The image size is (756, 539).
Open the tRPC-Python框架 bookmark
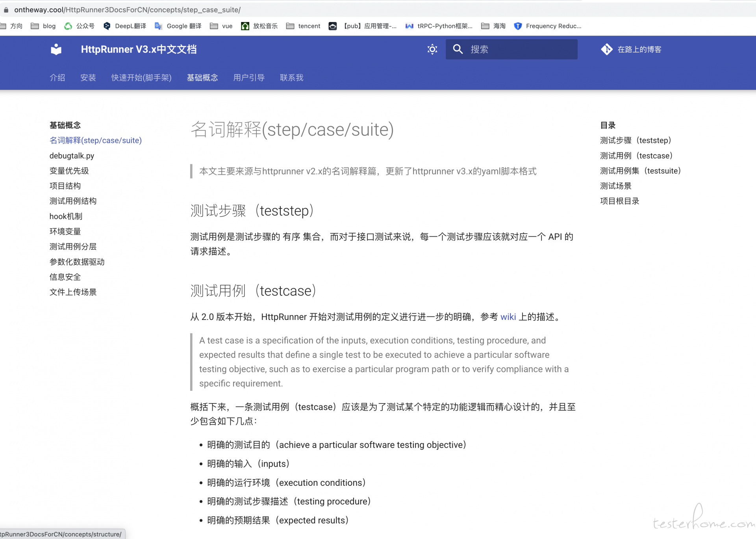point(439,26)
